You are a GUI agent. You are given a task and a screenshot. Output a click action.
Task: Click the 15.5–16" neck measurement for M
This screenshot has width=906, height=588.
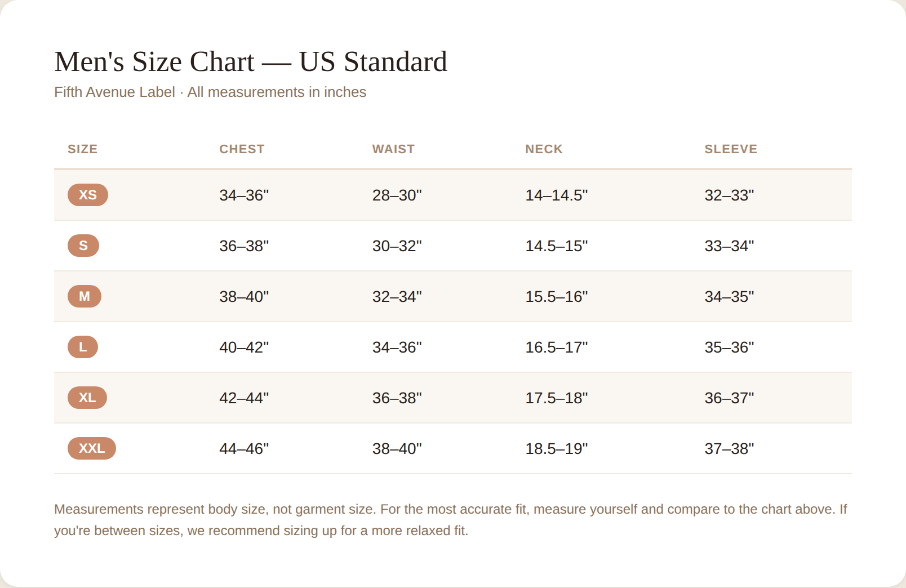tap(556, 297)
